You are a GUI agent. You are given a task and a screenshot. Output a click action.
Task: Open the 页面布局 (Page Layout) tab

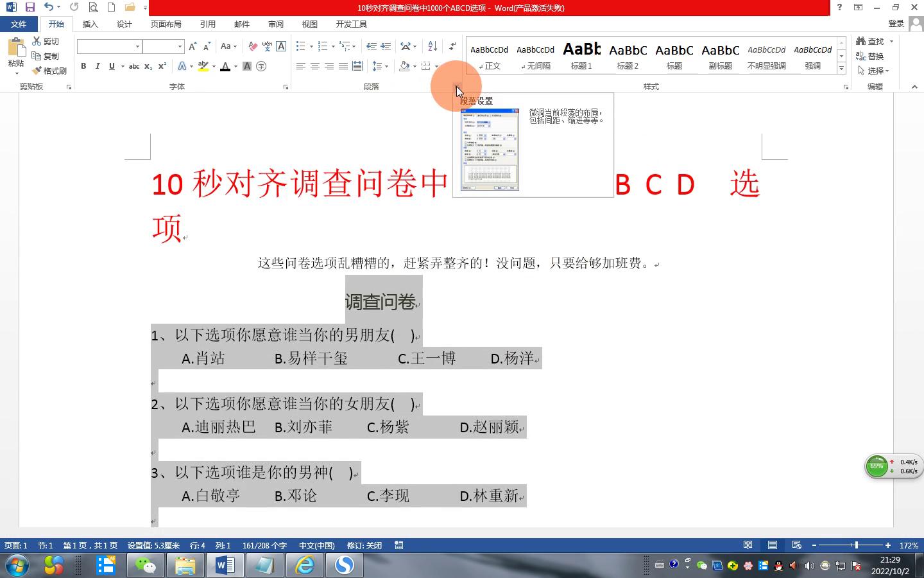pyautogui.click(x=166, y=24)
